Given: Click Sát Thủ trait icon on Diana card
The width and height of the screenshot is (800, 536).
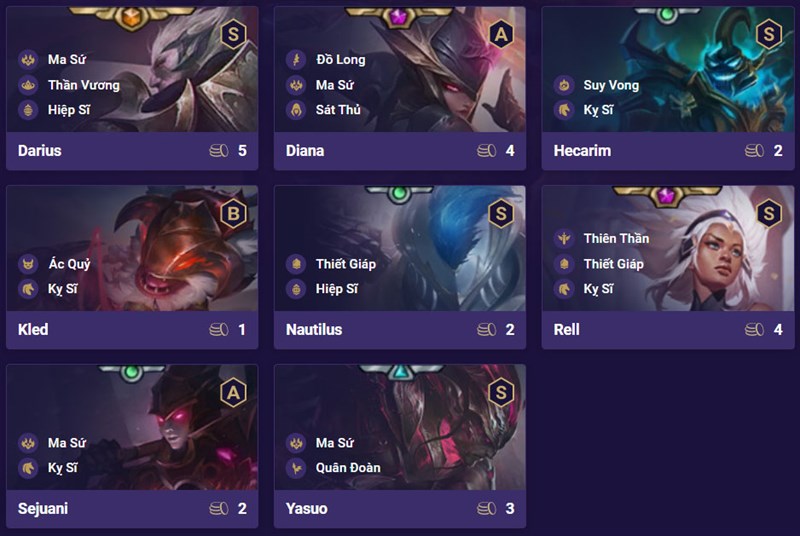Looking at the screenshot, I should click(x=295, y=110).
